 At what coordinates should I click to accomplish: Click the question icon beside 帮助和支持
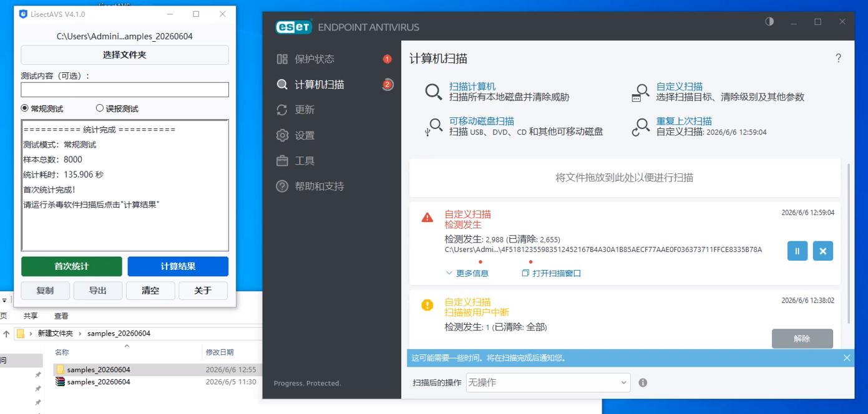coord(282,186)
